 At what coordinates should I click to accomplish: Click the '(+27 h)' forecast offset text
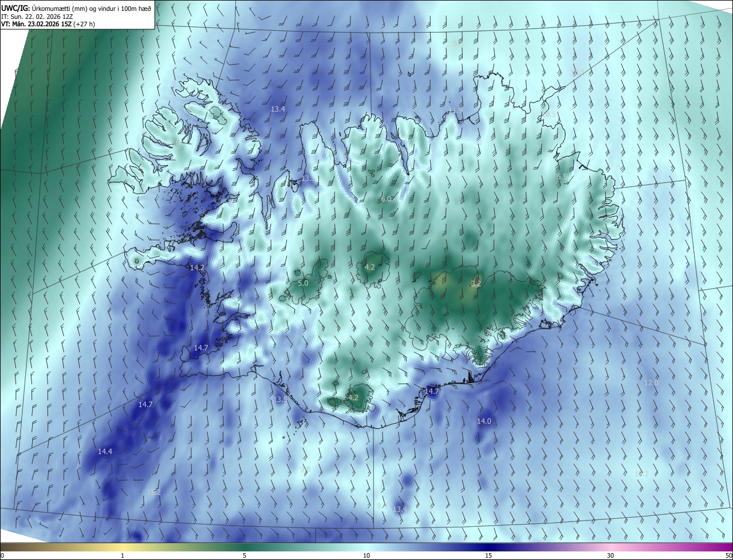tap(85, 24)
